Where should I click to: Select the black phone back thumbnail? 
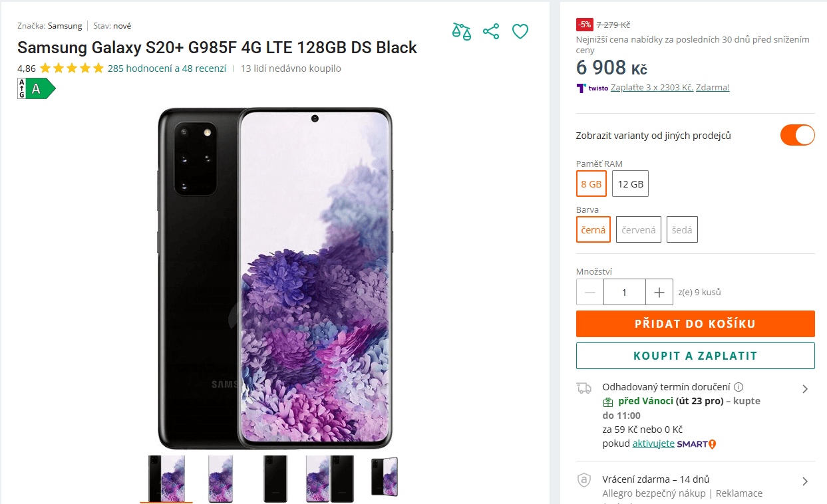(x=275, y=479)
